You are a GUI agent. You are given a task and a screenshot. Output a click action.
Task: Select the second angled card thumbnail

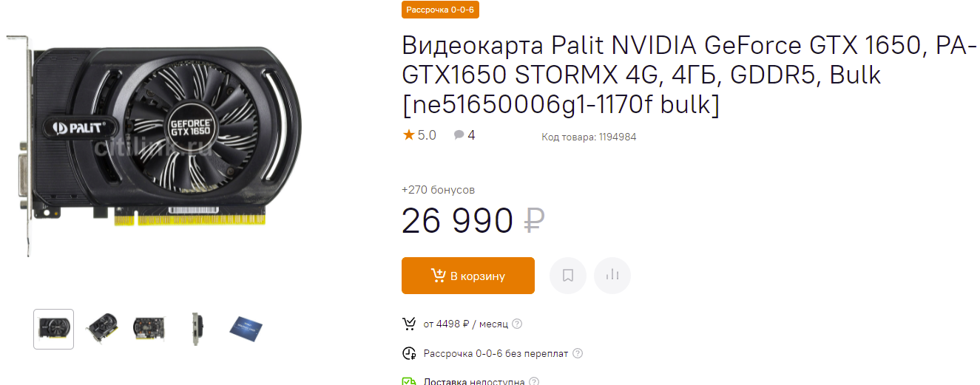(102, 328)
